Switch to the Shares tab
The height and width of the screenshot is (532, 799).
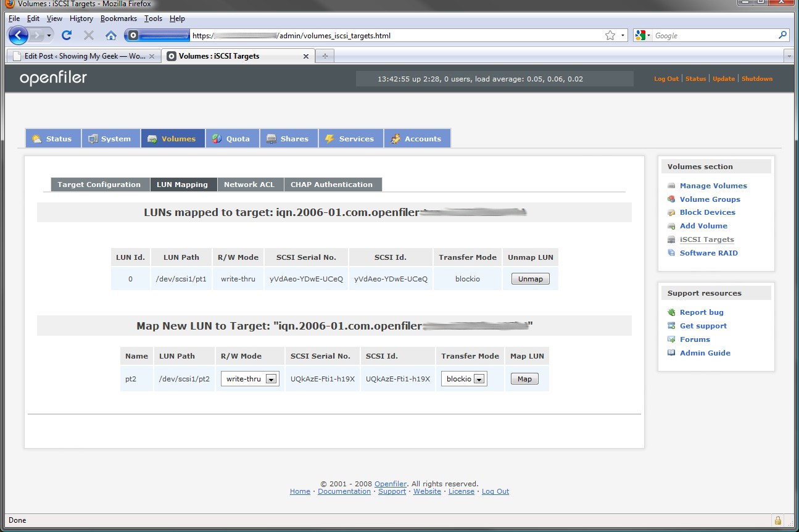[288, 138]
